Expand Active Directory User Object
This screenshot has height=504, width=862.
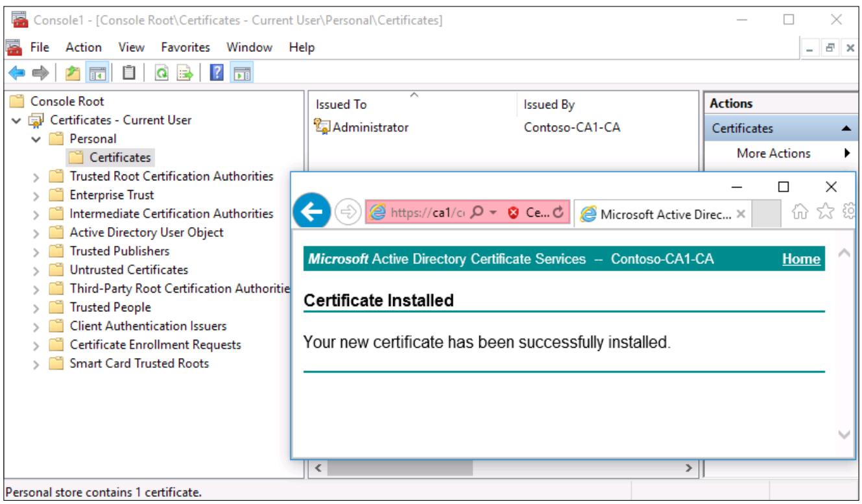coord(38,232)
